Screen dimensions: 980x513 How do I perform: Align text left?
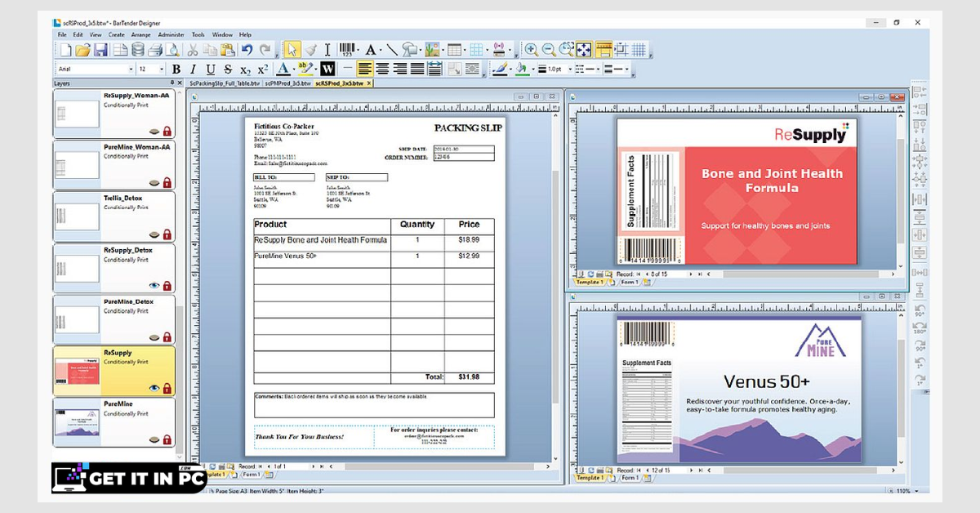pos(364,69)
